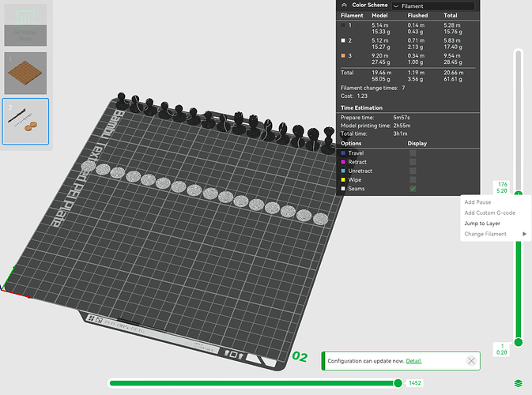
Task: Select Jump to Layer menu entry
Action: (482, 224)
